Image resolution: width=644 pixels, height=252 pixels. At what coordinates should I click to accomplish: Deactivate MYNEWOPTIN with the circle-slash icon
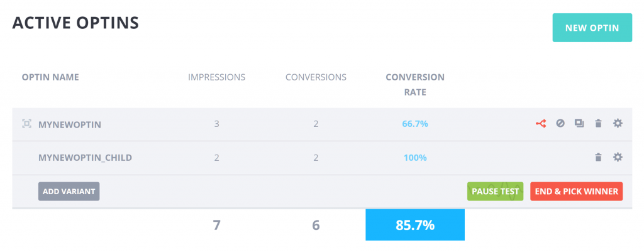click(x=560, y=123)
